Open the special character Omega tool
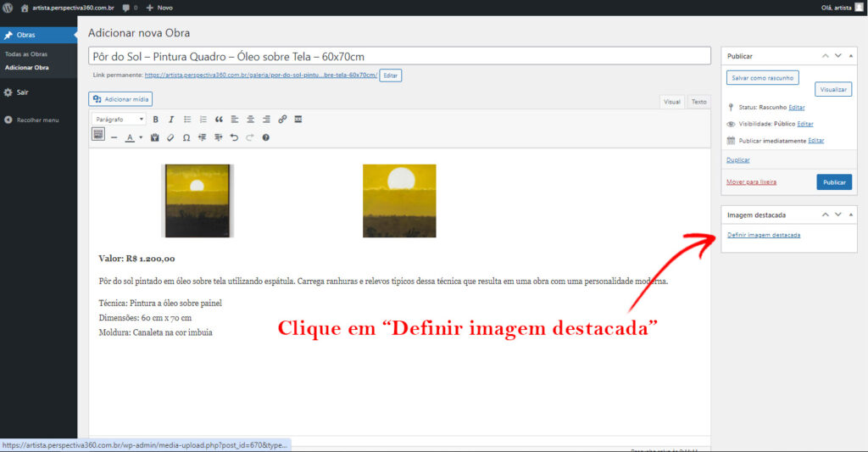Screen dimensions: 868x452 pos(186,137)
